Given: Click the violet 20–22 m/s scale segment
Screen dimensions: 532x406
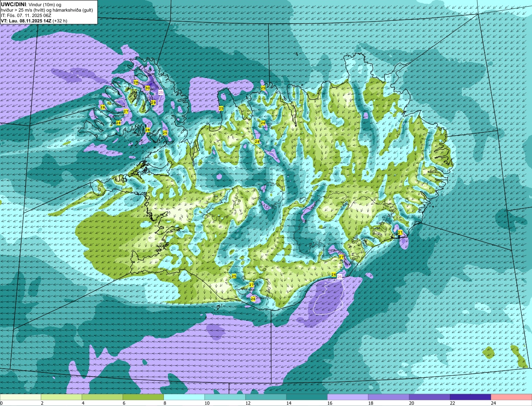Looking at the screenshot, I should 430,397.
